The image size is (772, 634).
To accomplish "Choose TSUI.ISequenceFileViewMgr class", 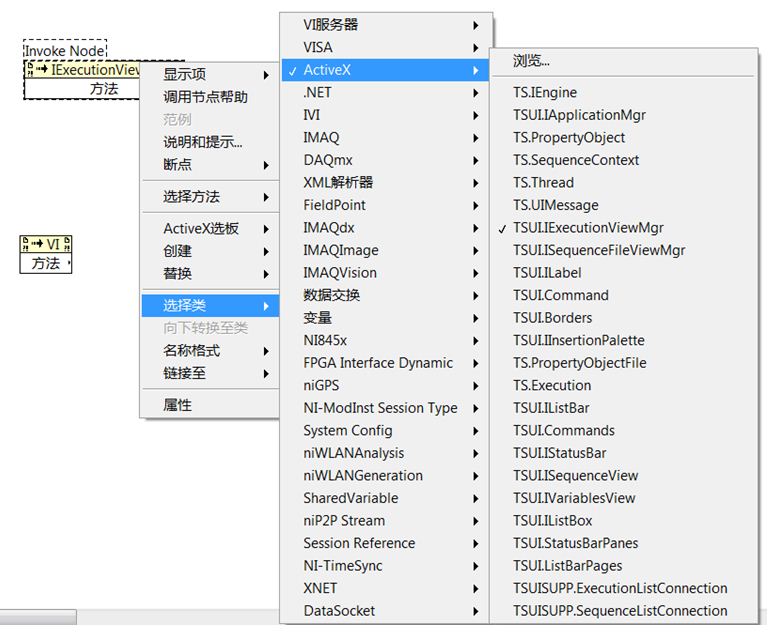I will (x=598, y=250).
